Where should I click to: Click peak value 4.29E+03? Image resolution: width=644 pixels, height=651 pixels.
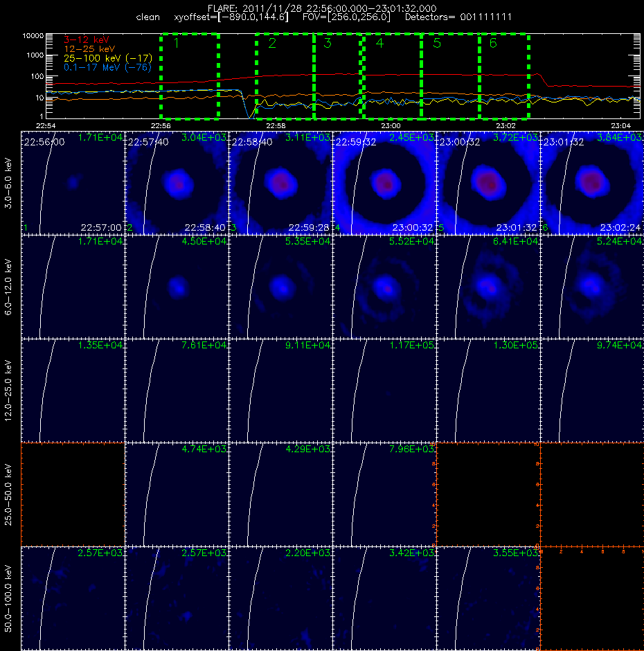[x=307, y=449]
